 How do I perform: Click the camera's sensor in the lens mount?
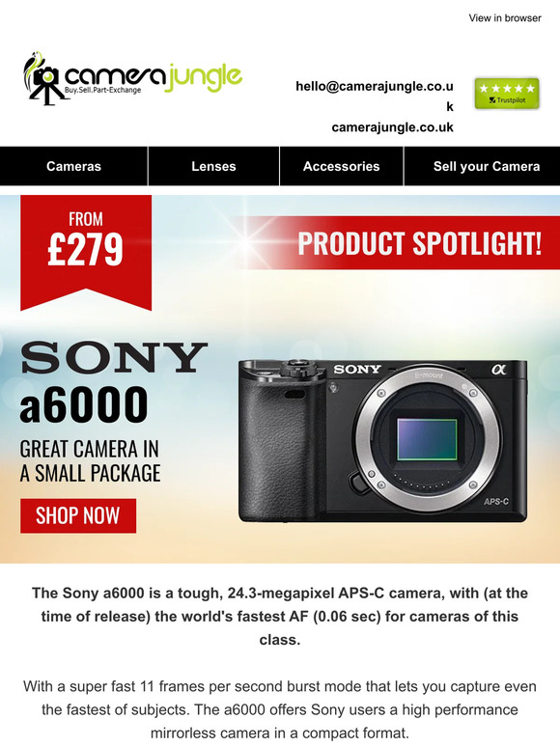427,439
